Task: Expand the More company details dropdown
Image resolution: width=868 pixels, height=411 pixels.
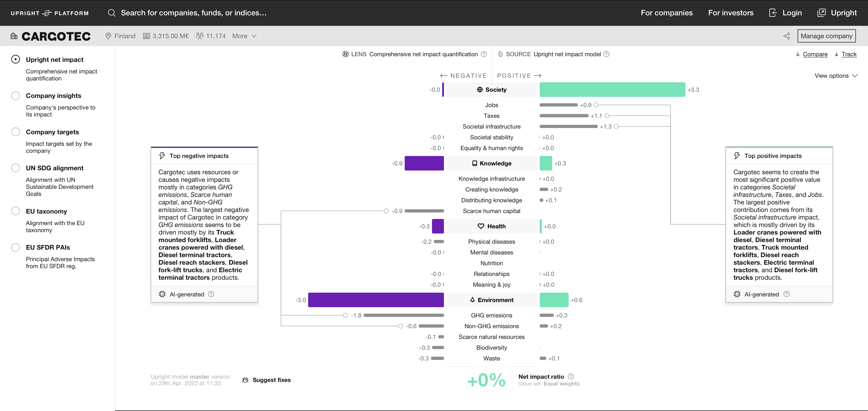Action: point(245,36)
